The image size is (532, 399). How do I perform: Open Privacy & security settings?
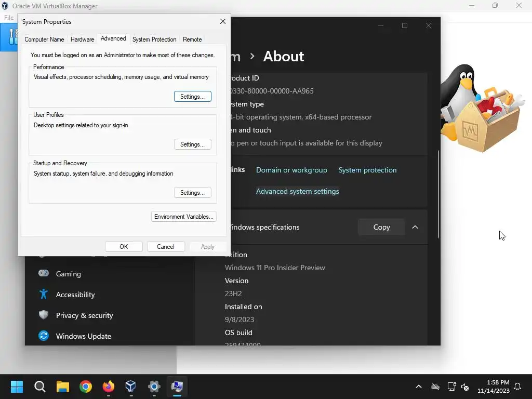click(x=84, y=315)
